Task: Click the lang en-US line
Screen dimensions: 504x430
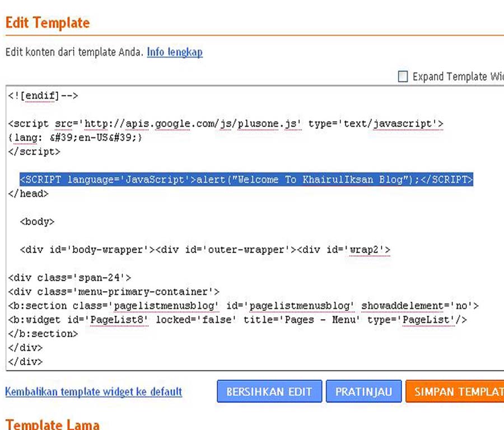Action: [x=75, y=138]
